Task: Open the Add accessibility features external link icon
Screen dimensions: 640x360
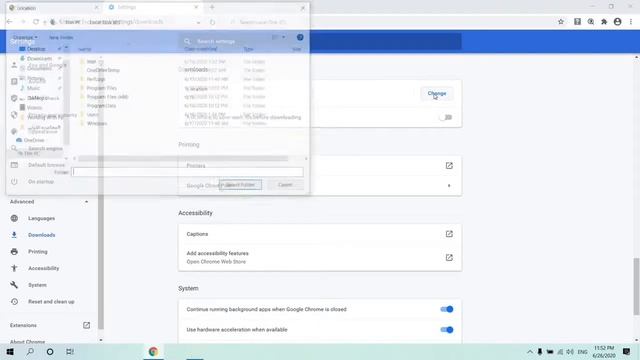Action: [x=449, y=258]
